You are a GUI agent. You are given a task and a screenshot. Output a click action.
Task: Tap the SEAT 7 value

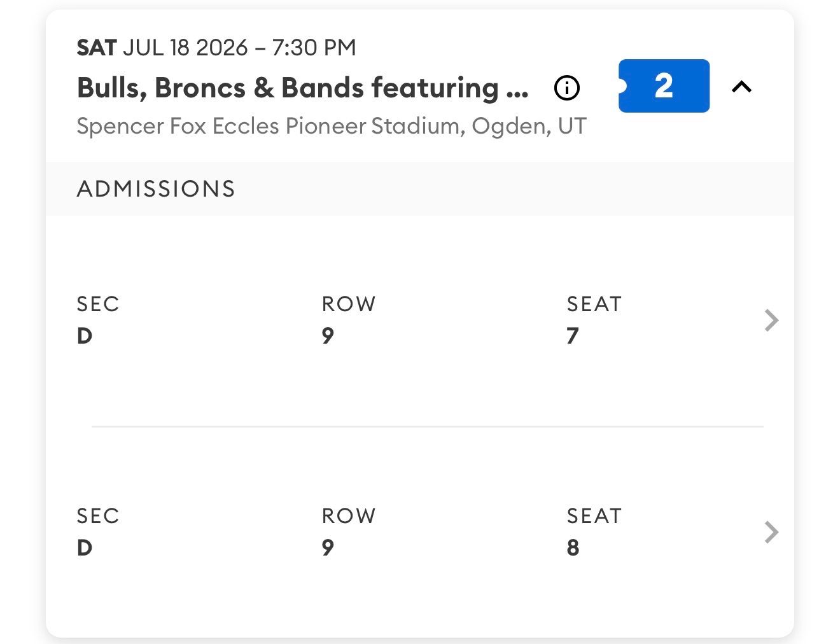click(573, 335)
